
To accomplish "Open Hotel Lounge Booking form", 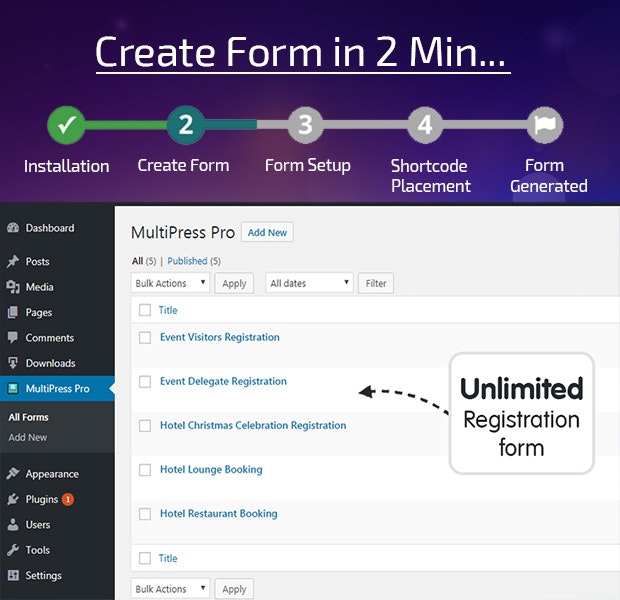I will pos(211,469).
